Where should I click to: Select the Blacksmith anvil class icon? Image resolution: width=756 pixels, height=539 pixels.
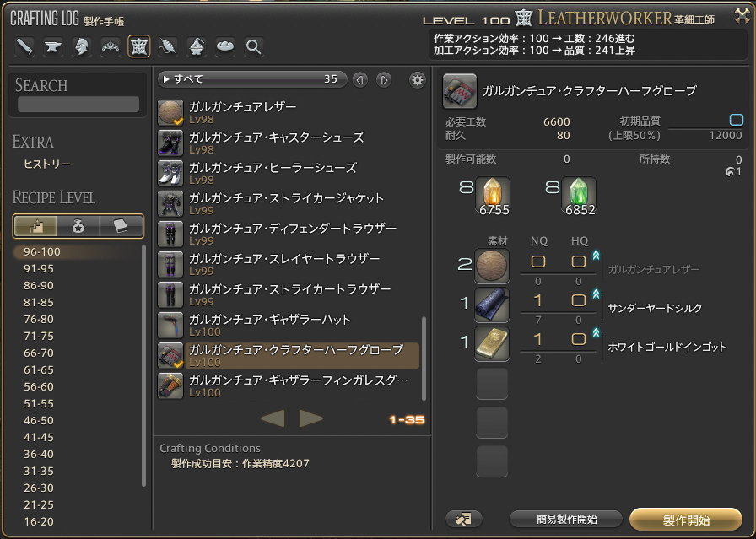pos(53,46)
